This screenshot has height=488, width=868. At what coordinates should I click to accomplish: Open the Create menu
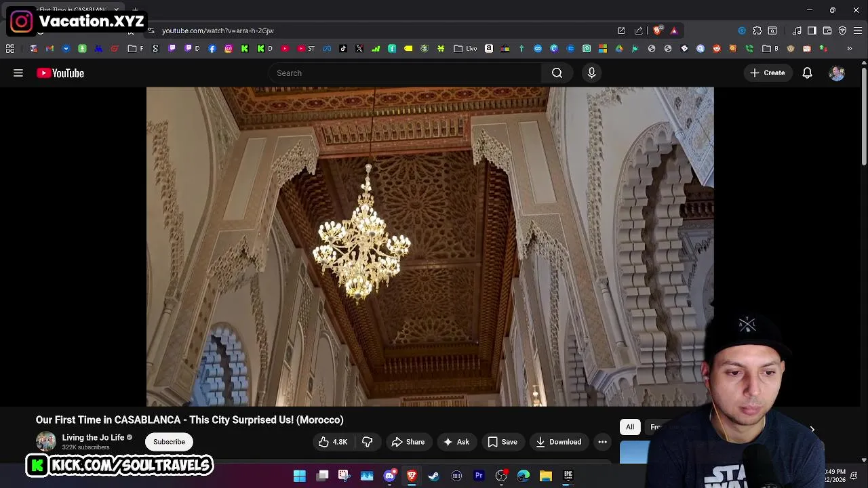tap(767, 73)
